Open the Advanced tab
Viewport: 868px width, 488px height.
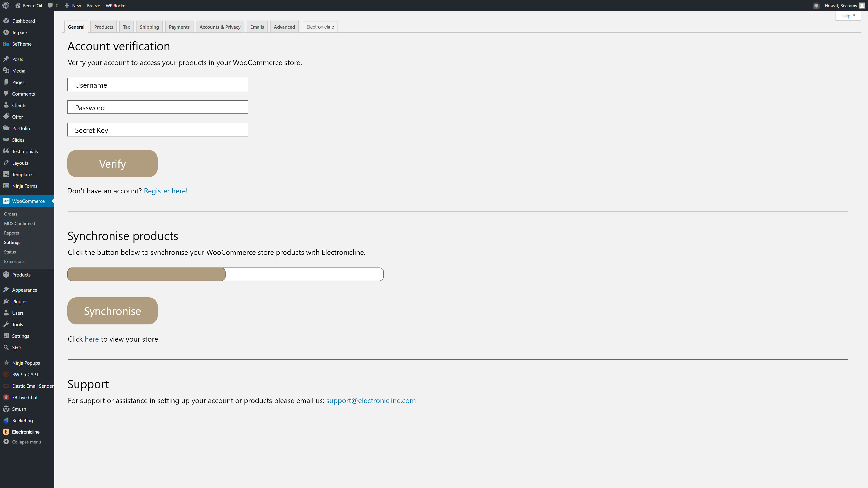(x=284, y=27)
